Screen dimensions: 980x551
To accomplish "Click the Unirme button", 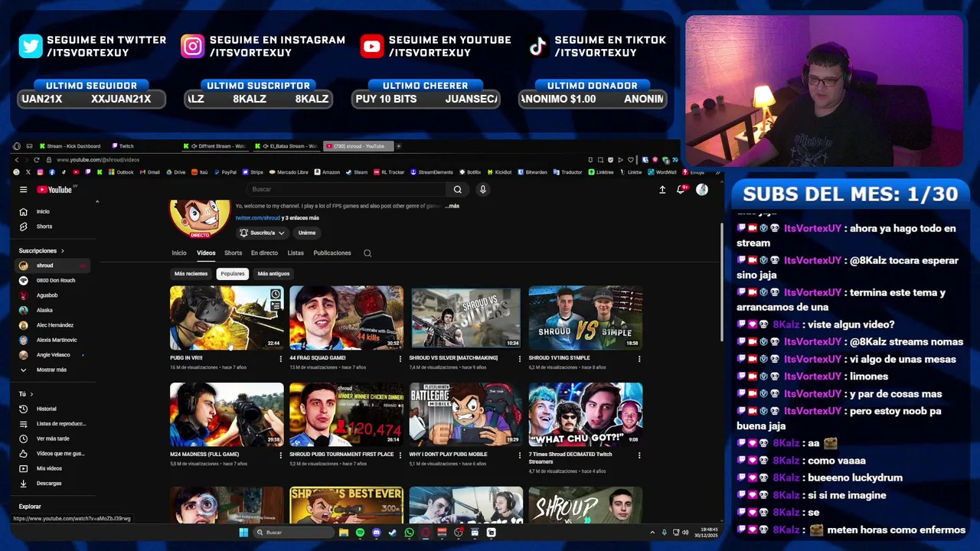I will (x=307, y=233).
